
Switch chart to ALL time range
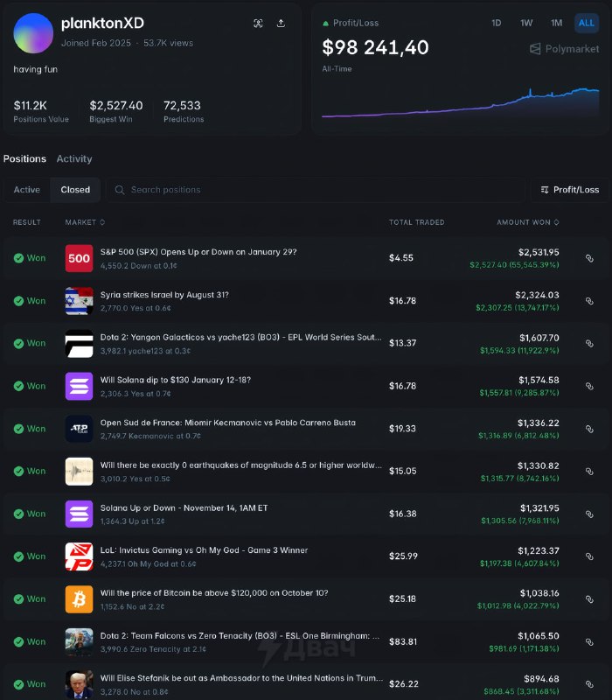(x=586, y=23)
